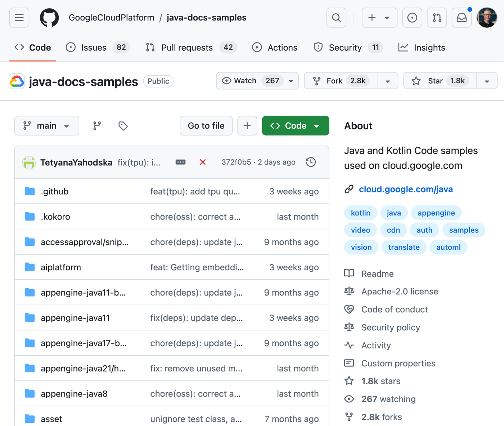View tags via the tag icon
This screenshot has width=504, height=426.
point(123,126)
